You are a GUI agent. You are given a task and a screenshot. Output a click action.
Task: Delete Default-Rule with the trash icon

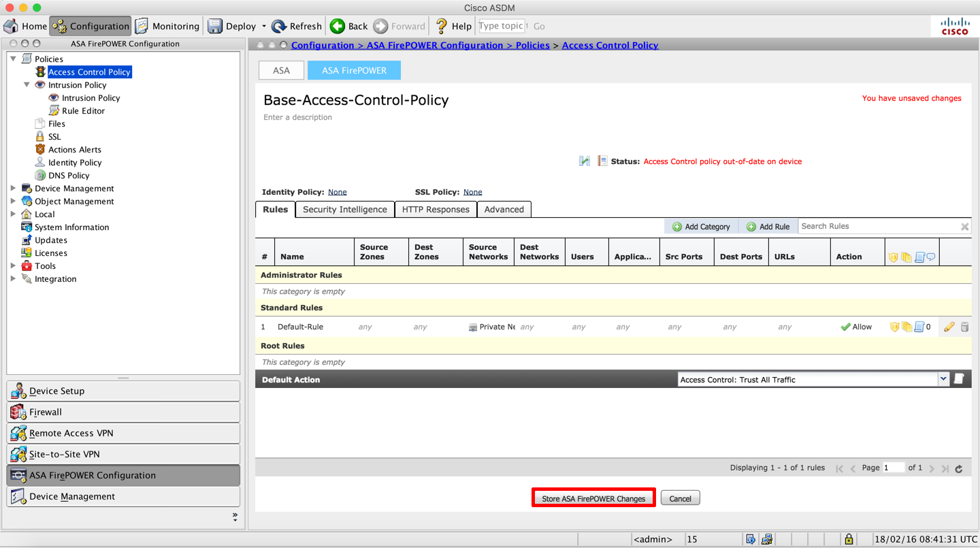tap(964, 327)
